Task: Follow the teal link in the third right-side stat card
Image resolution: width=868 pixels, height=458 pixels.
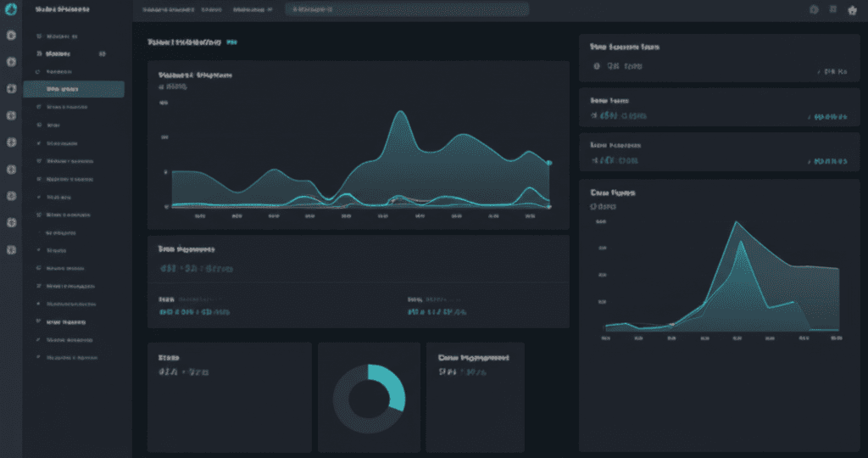Action: (829, 161)
